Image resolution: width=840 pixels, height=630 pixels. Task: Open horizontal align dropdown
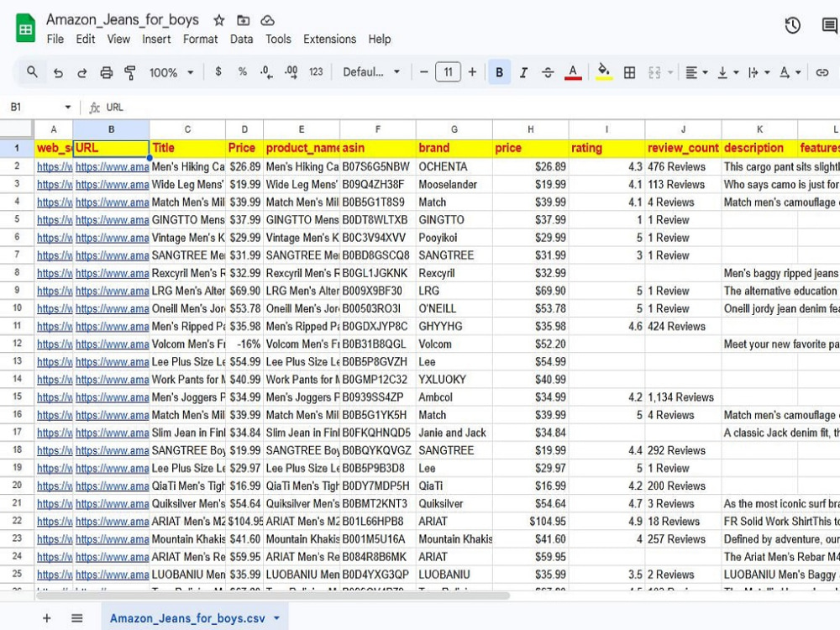[696, 72]
